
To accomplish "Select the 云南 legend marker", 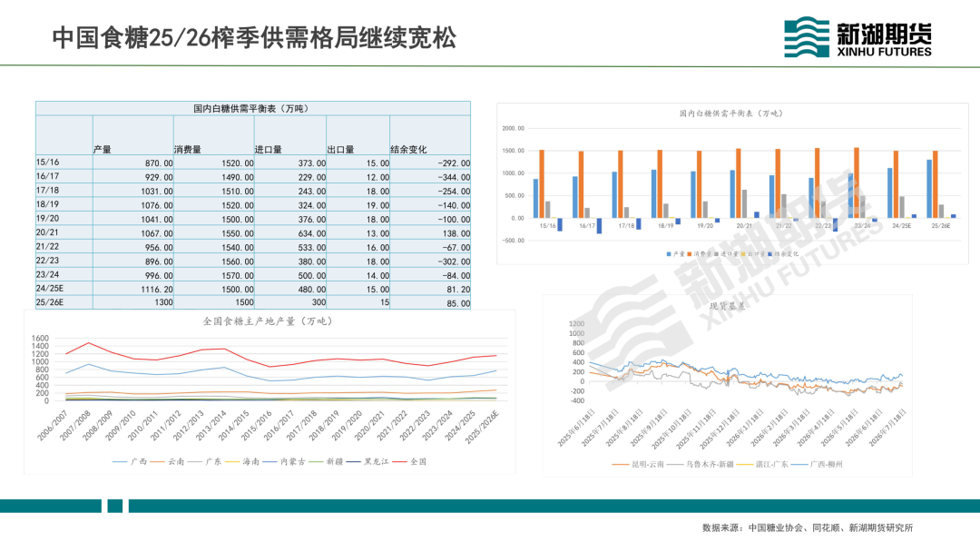I will (x=158, y=462).
